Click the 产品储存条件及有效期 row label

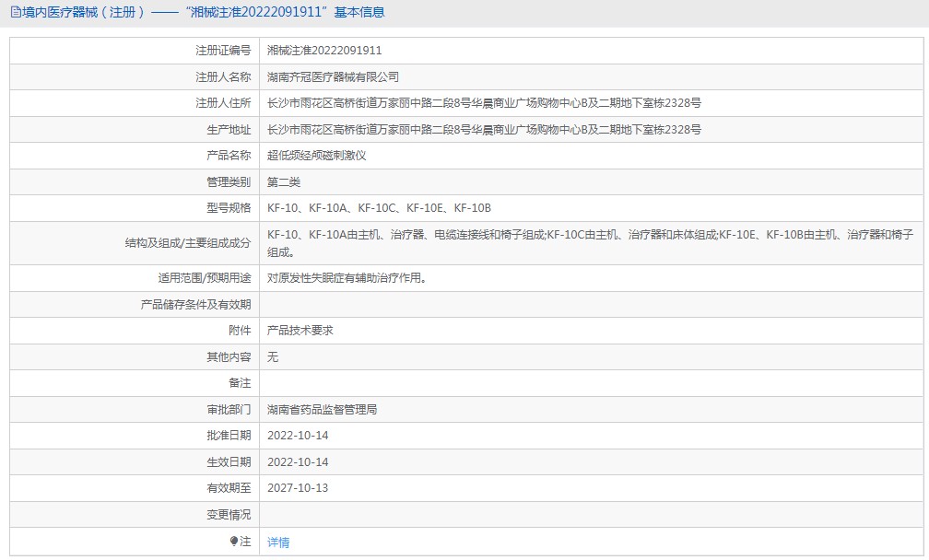point(195,304)
